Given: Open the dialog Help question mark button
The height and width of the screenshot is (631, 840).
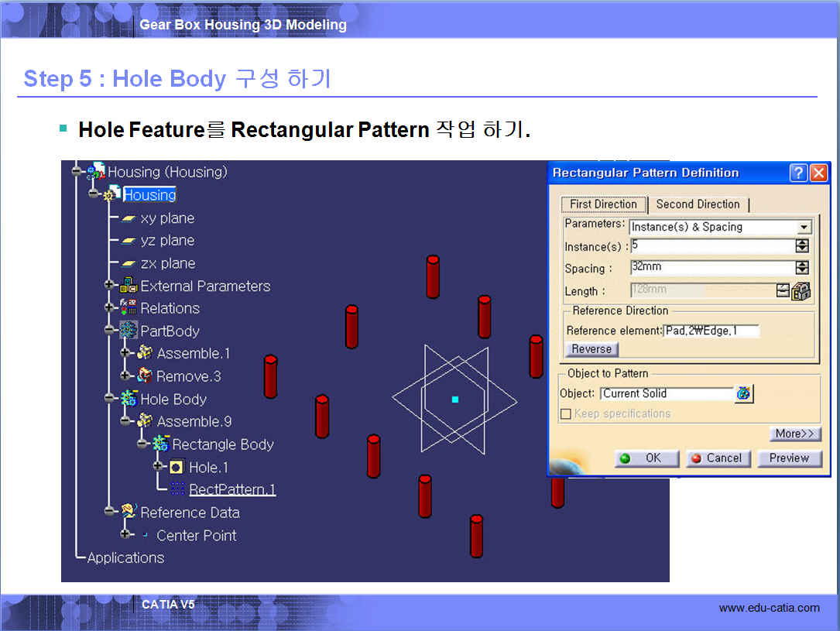Looking at the screenshot, I should pos(798,173).
